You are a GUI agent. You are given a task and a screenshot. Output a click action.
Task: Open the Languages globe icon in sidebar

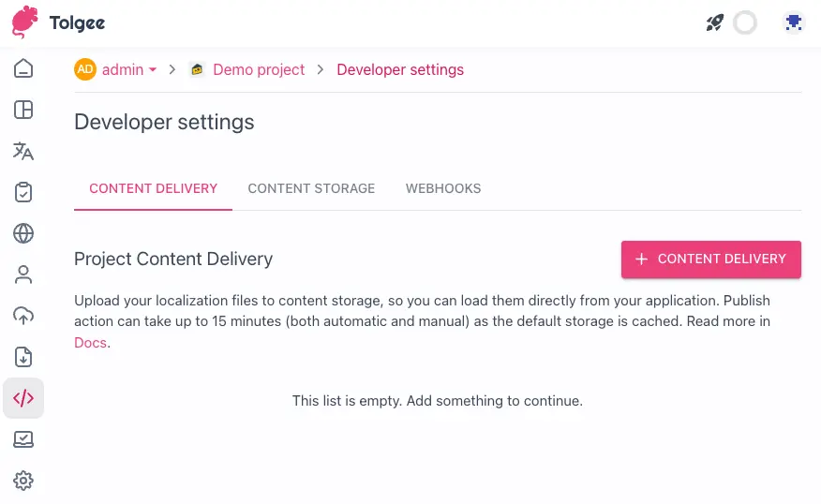pyautogui.click(x=23, y=233)
